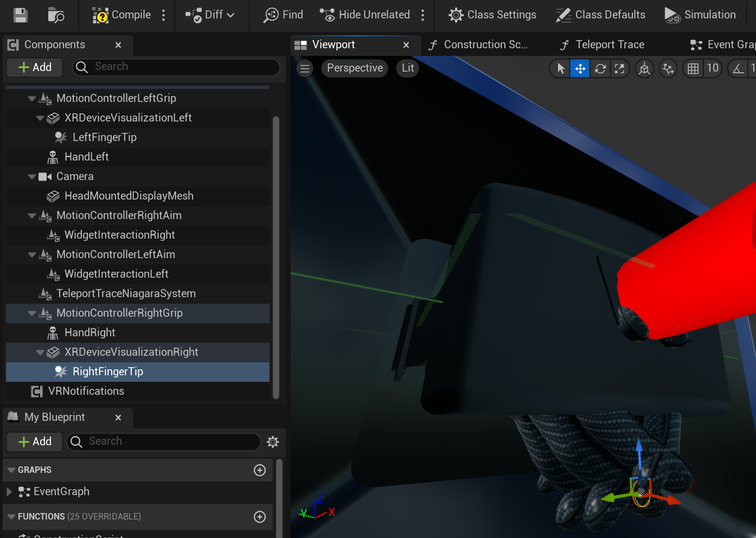Select the TeleportTraceNiagaraSystem component

point(126,294)
